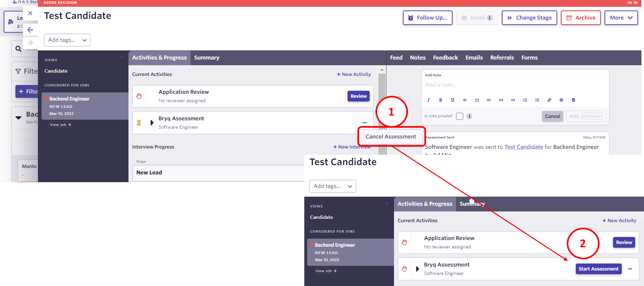Image resolution: width=644 pixels, height=286 pixels.
Task: Click into the Add a note field
Action: (515, 85)
